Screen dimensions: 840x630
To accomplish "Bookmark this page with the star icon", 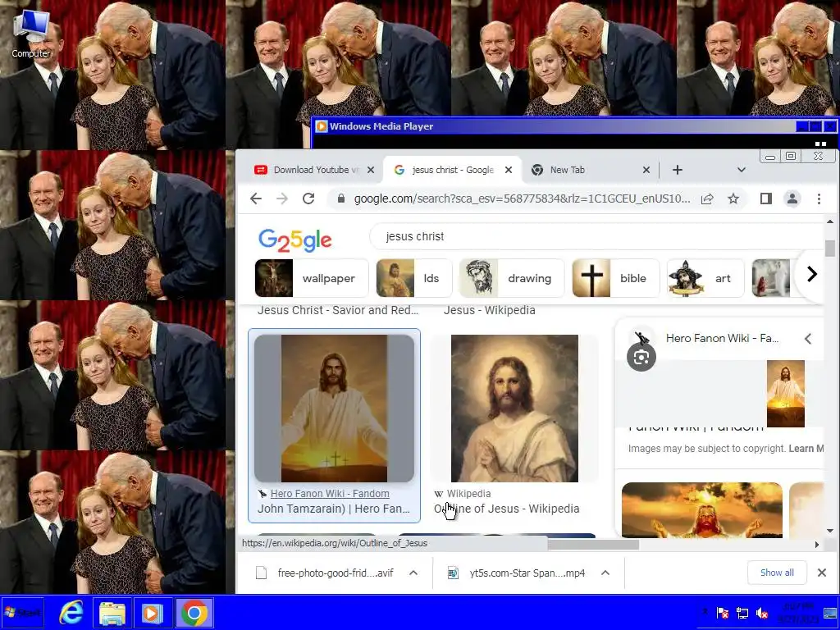I will click(x=733, y=199).
